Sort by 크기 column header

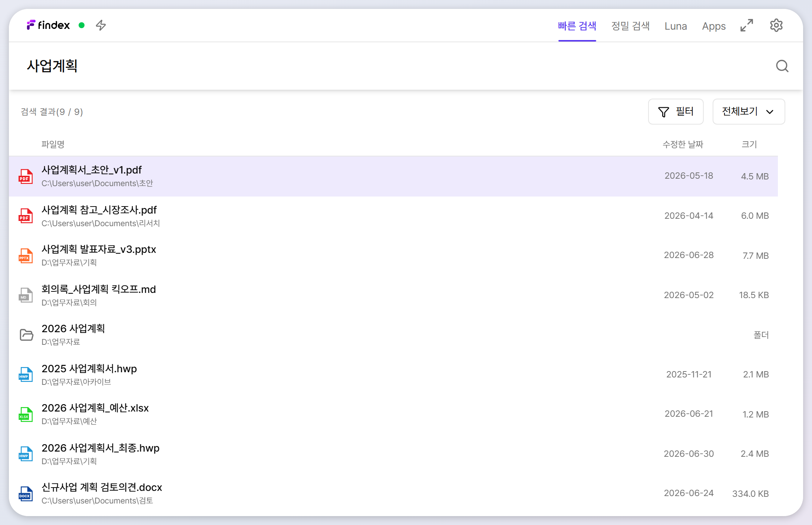pos(749,144)
